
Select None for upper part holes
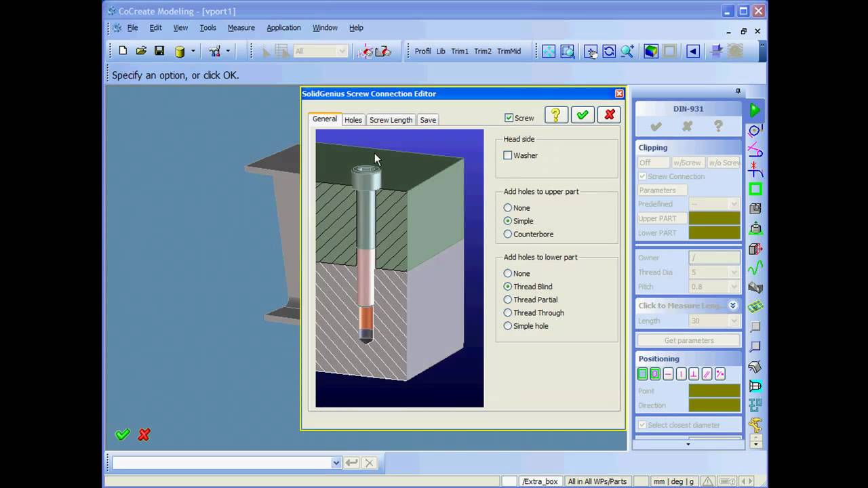(x=507, y=208)
